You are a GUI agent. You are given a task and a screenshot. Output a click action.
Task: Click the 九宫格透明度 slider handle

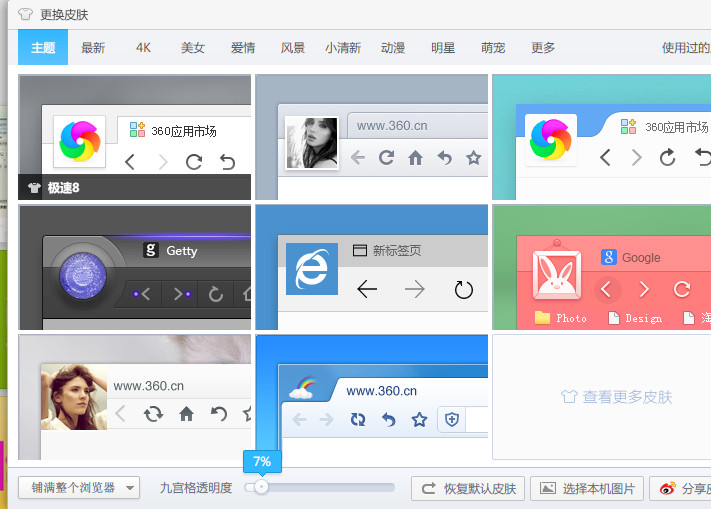(261, 487)
